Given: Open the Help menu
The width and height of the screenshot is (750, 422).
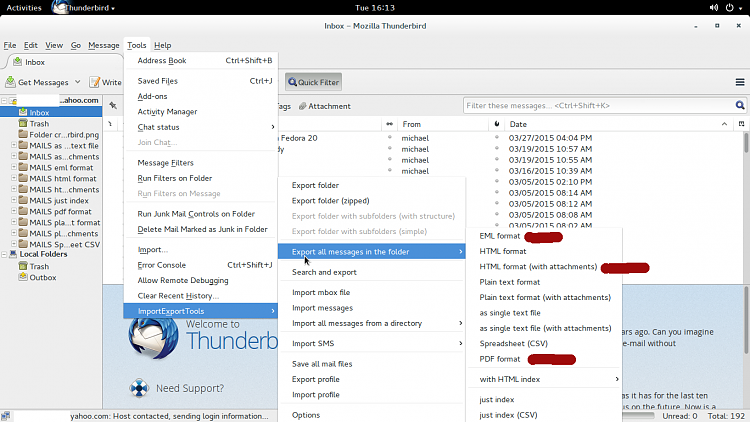Looking at the screenshot, I should tap(163, 45).
